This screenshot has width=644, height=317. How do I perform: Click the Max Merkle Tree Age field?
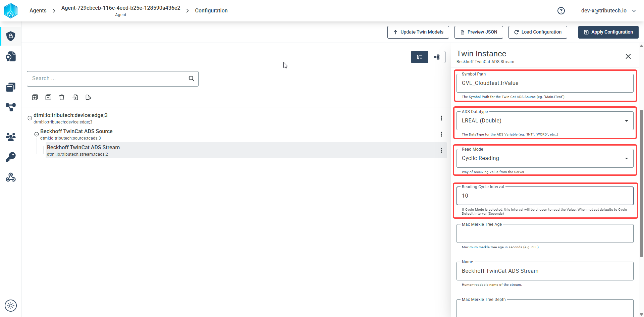[x=545, y=233]
